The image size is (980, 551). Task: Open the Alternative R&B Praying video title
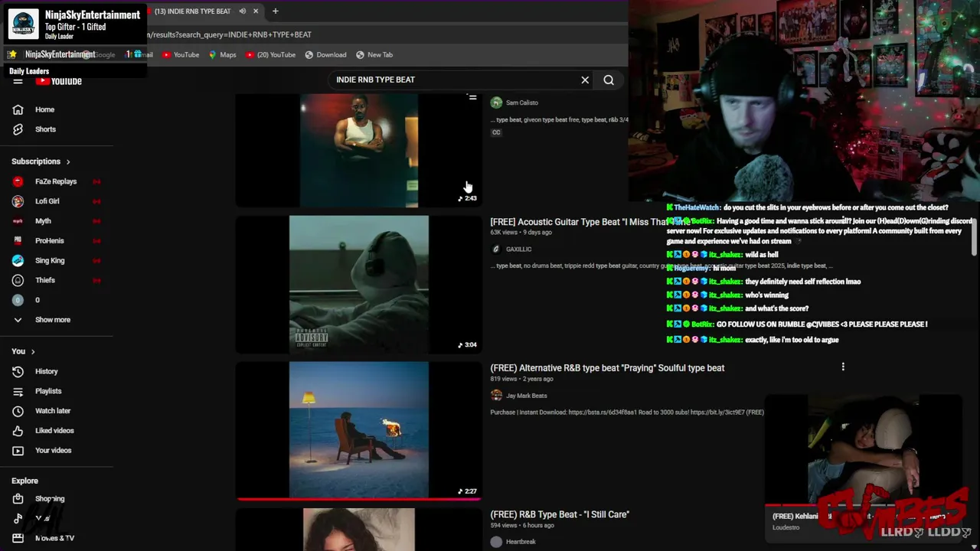[607, 368]
